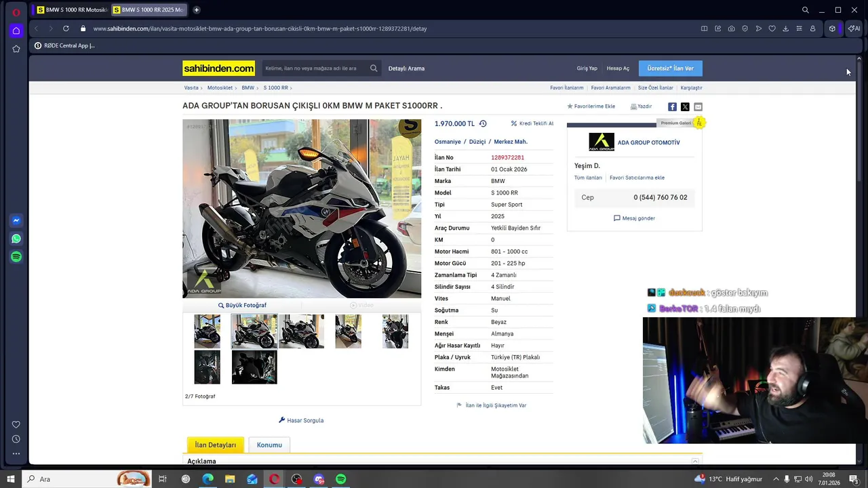Click the reader view book icon
The height and width of the screenshot is (488, 868).
tap(704, 28)
